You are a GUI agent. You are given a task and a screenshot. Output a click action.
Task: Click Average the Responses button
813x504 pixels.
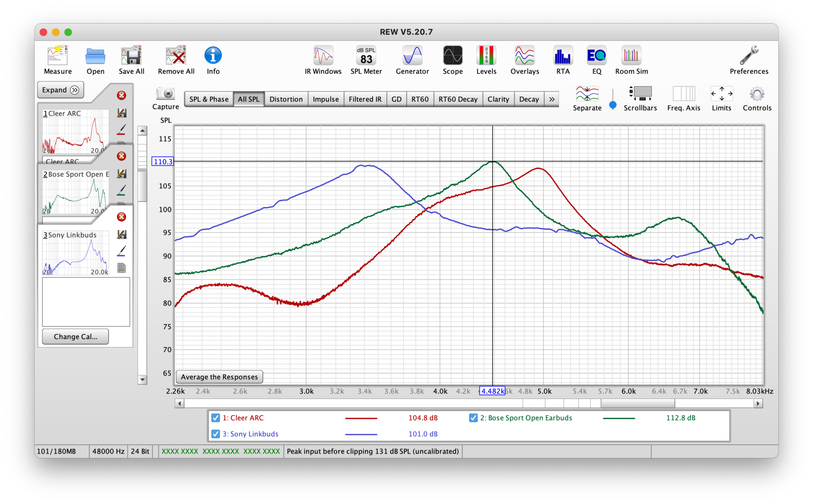219,377
